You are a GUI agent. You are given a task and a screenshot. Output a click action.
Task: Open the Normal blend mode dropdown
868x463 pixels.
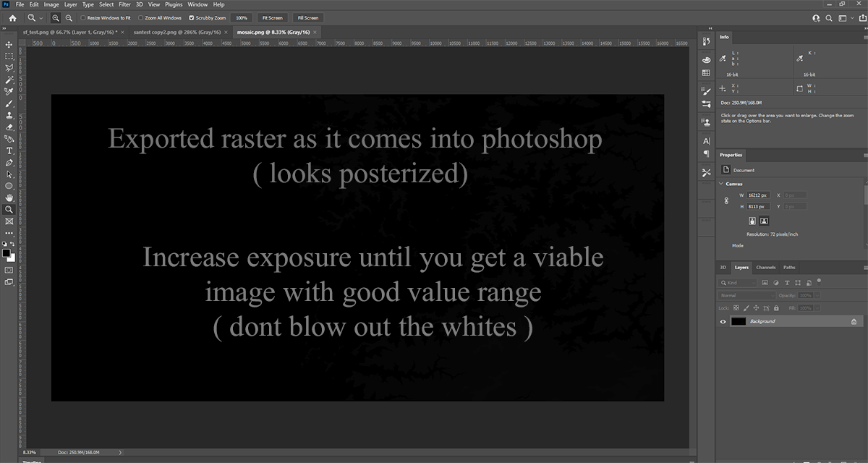click(747, 295)
